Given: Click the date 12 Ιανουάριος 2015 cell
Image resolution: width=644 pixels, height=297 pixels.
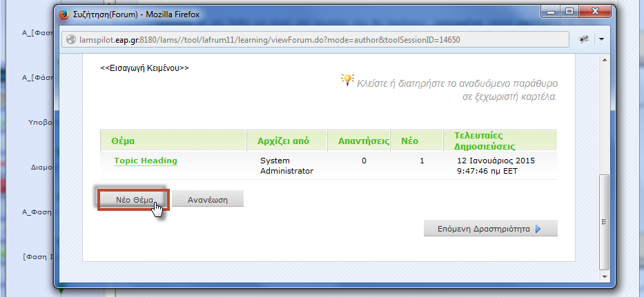Looking at the screenshot, I should click(x=496, y=166).
